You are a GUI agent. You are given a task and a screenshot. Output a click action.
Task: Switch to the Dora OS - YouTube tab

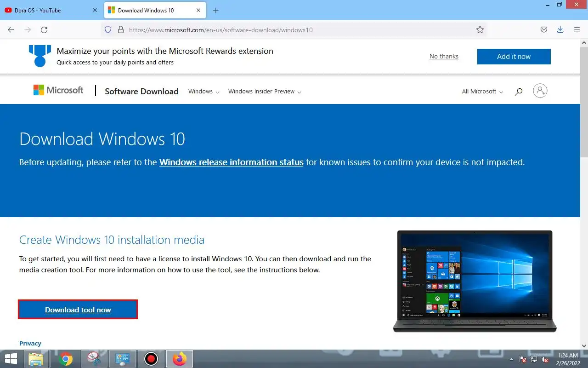(51, 10)
